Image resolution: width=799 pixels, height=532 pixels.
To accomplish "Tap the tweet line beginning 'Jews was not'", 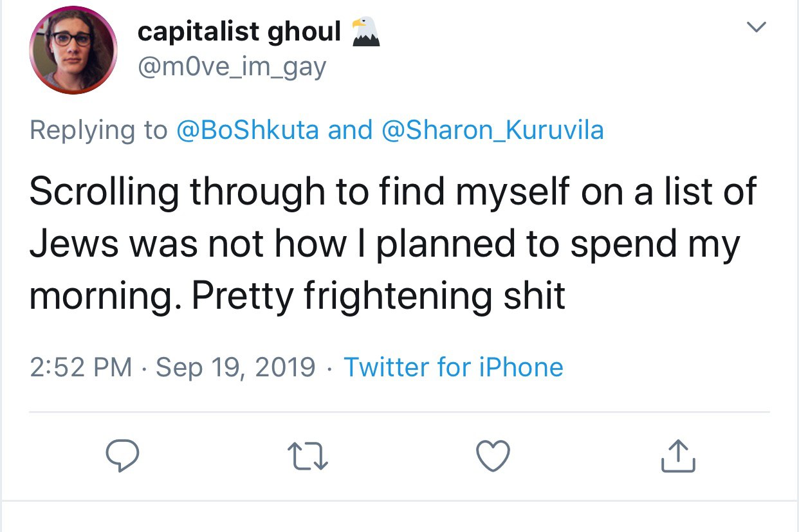I will (385, 244).
